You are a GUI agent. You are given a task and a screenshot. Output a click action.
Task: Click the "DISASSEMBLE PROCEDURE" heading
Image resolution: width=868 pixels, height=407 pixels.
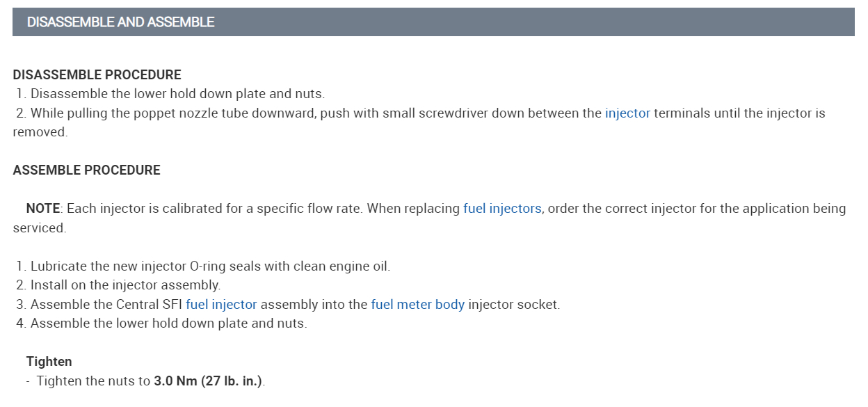click(x=97, y=74)
